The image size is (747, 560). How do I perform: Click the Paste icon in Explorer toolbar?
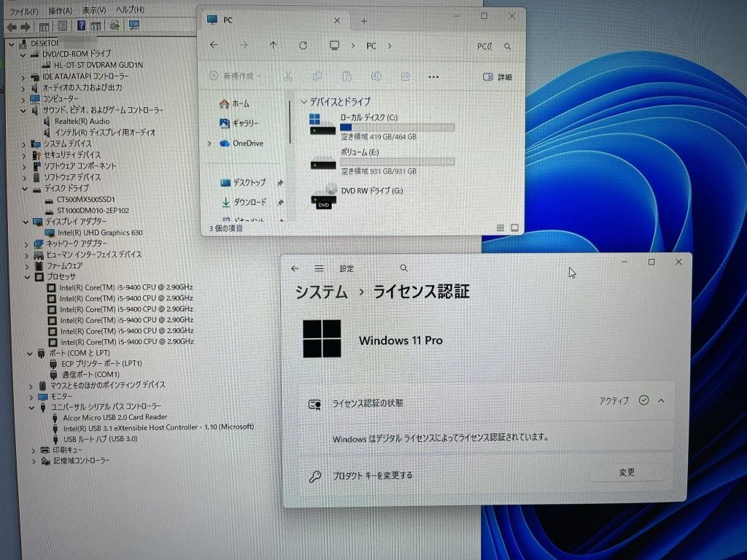click(x=347, y=76)
